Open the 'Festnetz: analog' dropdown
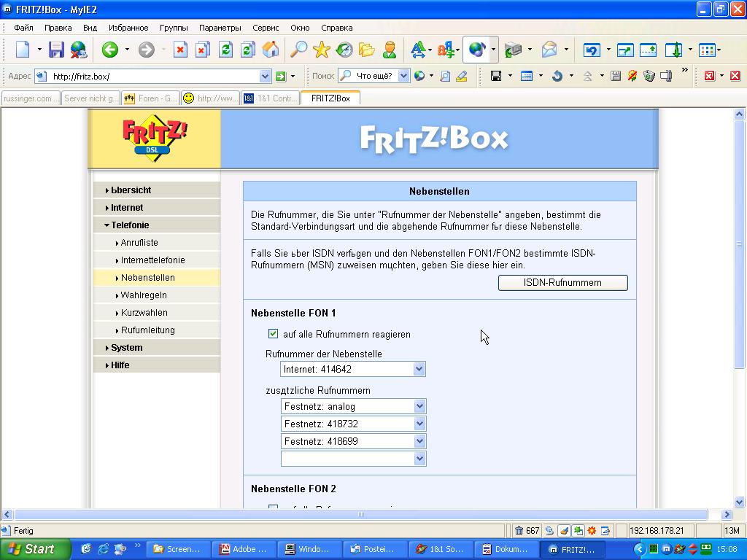Image resolution: width=747 pixels, height=560 pixels. click(x=419, y=406)
